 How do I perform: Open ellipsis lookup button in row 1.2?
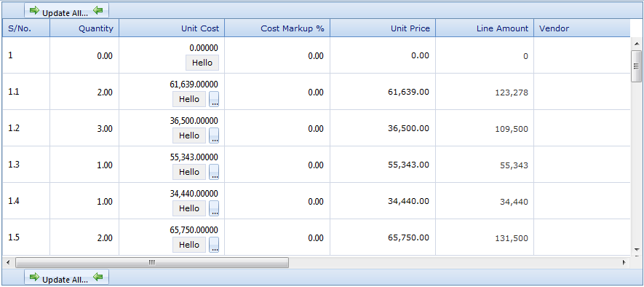click(214, 135)
